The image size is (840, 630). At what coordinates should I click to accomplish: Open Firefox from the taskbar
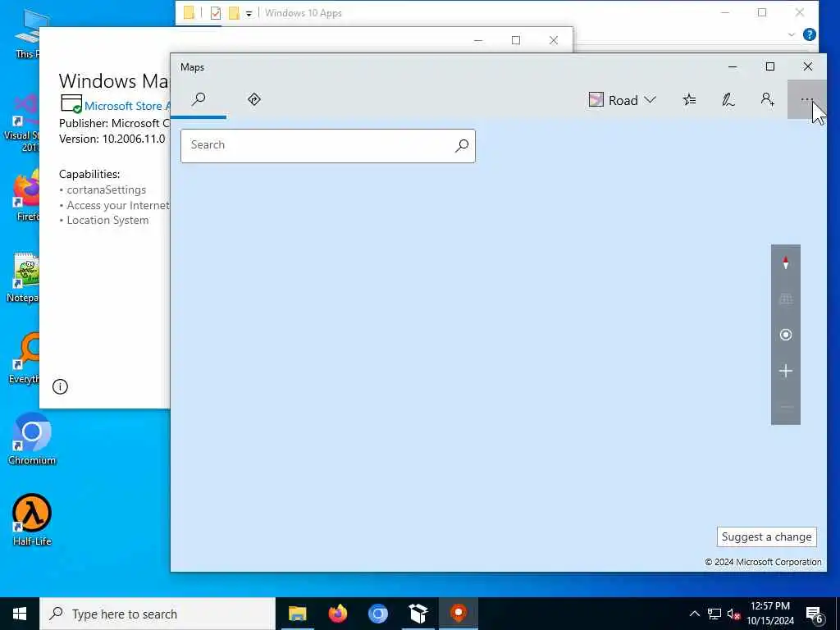(x=337, y=614)
